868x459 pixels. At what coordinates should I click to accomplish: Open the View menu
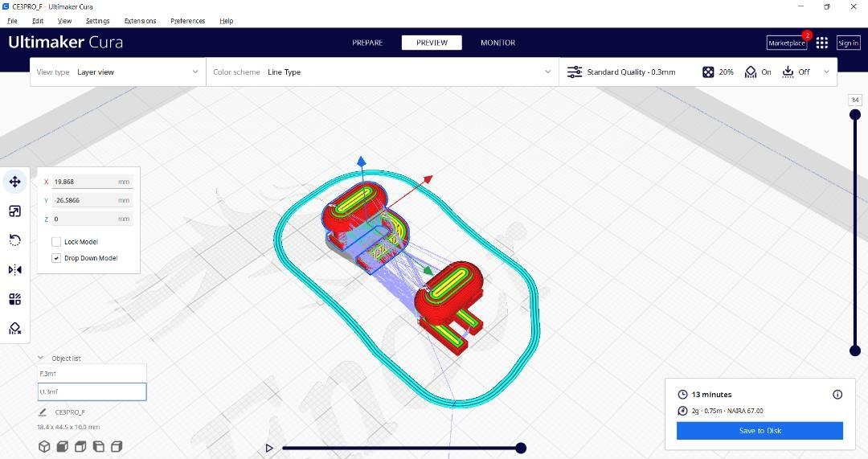click(x=65, y=21)
